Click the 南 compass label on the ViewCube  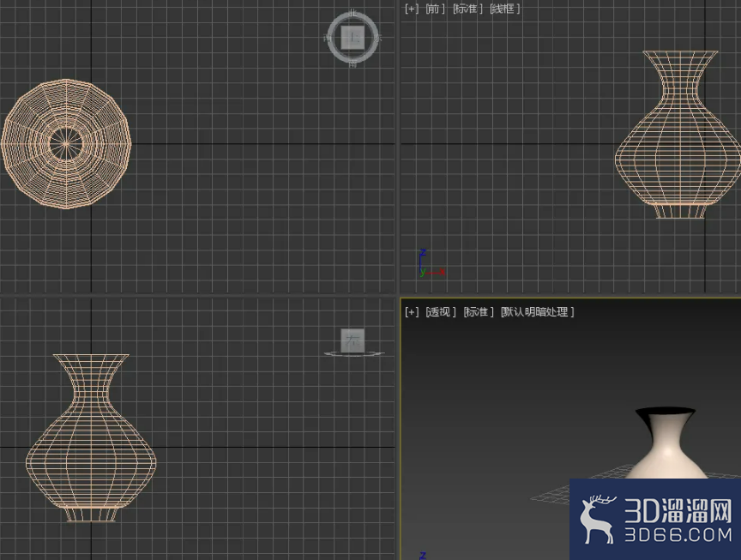tap(353, 64)
